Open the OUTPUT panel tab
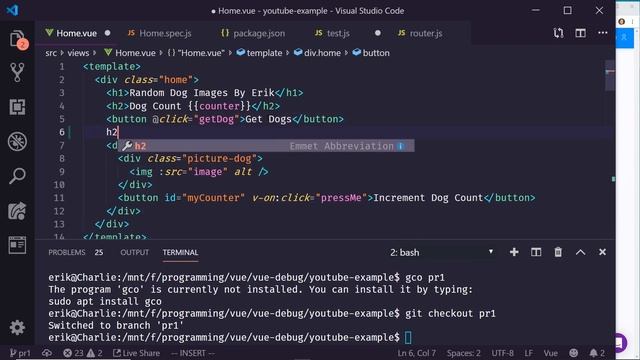Screen dimensions: 640x360 (134, 253)
